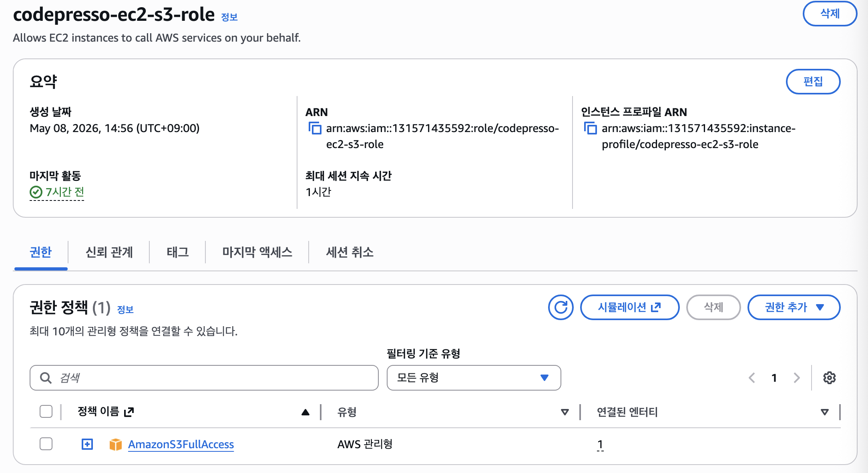The image size is (868, 473).
Task: Open the 세션 취소 tab
Action: tap(350, 252)
